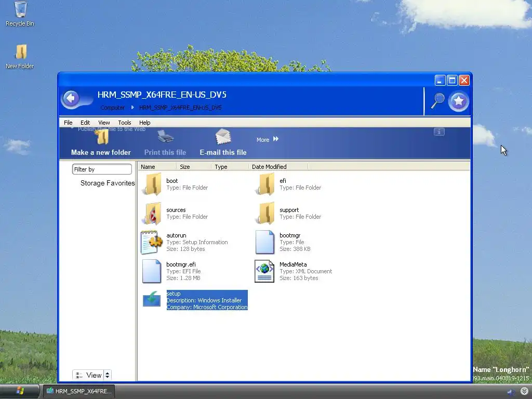Screen dimensions: 532x399
Task: Click 'Size: 388 KB' under bootmgr
Action: point(295,249)
